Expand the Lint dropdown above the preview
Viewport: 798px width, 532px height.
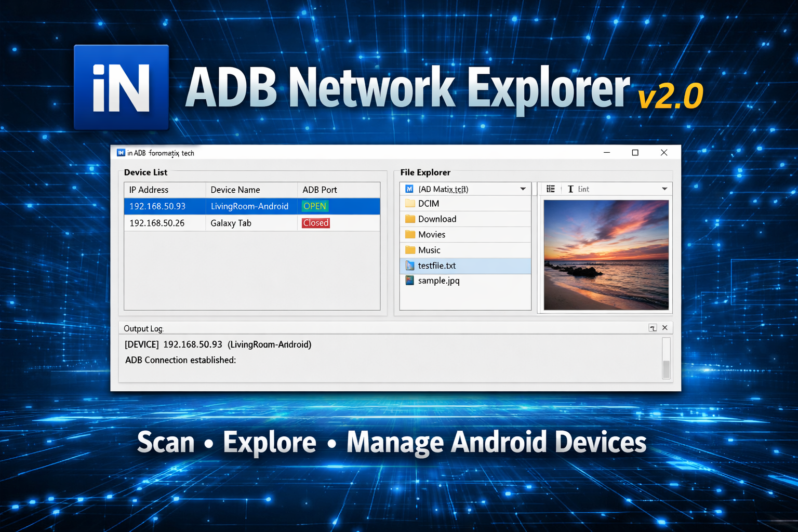click(x=664, y=189)
